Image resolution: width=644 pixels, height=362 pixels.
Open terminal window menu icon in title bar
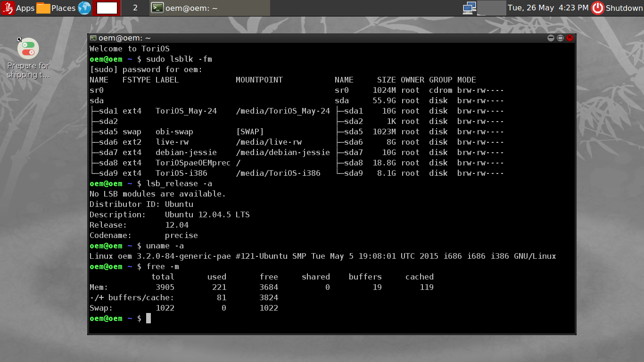point(93,38)
